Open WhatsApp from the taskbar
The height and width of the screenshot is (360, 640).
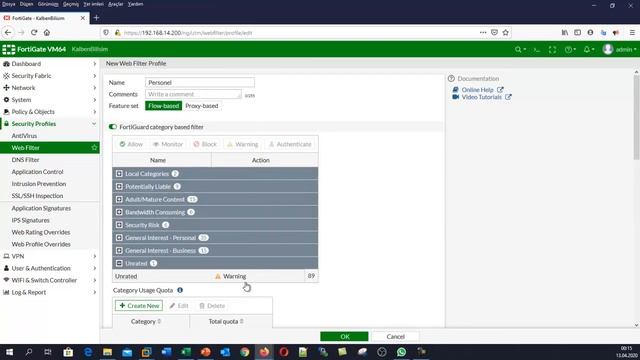pyautogui.click(x=401, y=352)
